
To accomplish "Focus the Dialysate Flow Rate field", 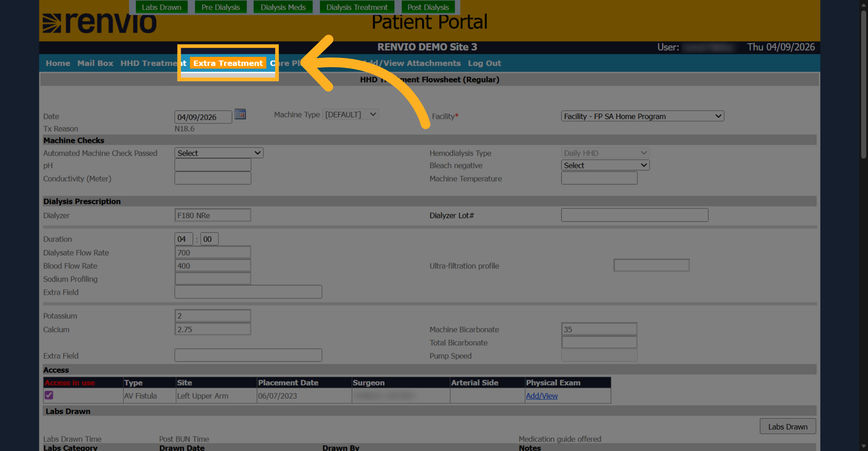I will click(x=213, y=252).
